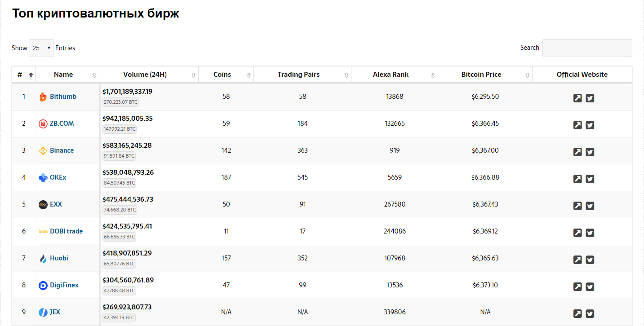The height and width of the screenshot is (326, 644).
Task: Click the Huobi logo icon
Action: [43, 259]
